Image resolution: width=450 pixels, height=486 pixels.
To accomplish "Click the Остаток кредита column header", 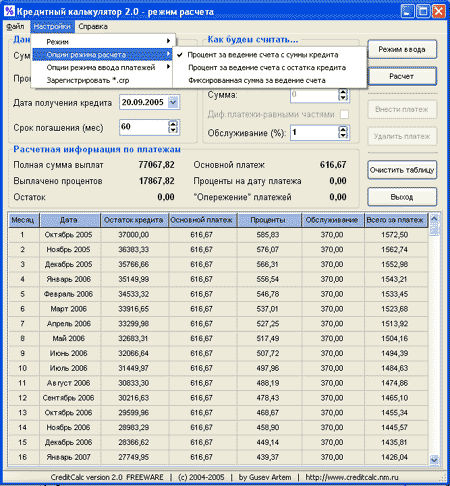I will [134, 220].
